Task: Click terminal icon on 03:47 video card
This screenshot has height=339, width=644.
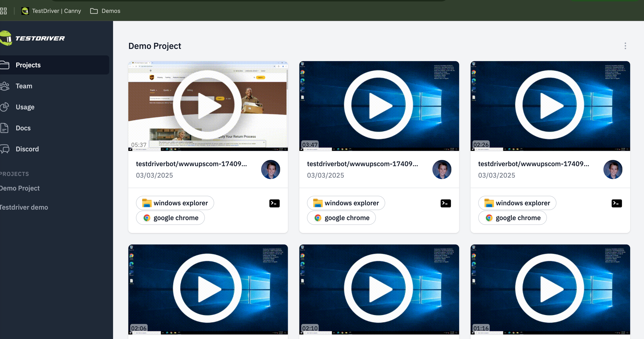Action: pyautogui.click(x=446, y=203)
